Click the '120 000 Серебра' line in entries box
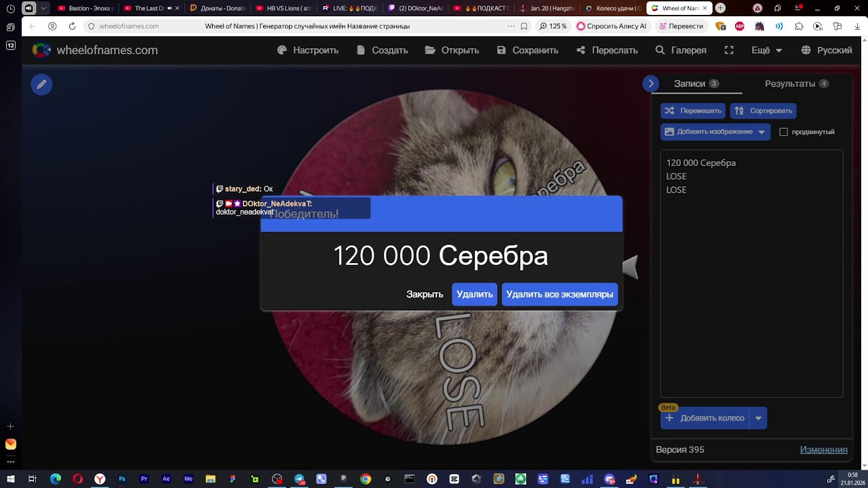Viewport: 868px width, 488px height. click(x=701, y=163)
